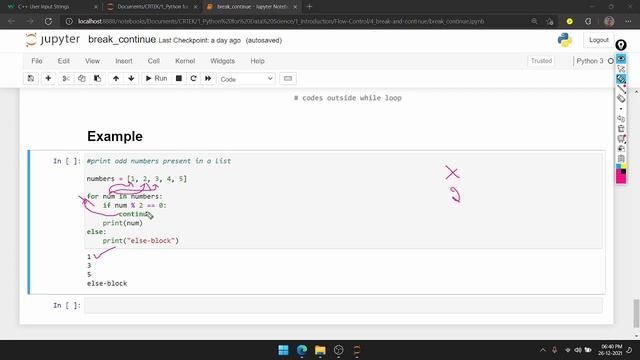Open the Help menu

pyautogui.click(x=258, y=61)
